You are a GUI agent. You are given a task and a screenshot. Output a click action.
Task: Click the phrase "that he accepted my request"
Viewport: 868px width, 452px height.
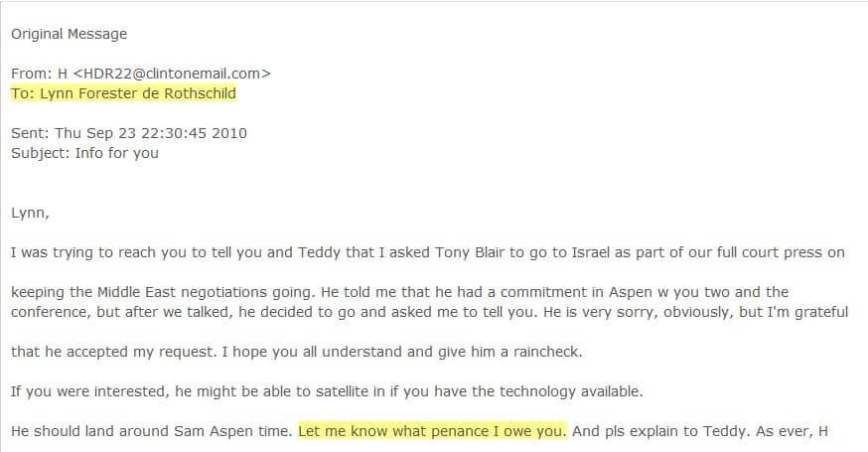(113, 353)
